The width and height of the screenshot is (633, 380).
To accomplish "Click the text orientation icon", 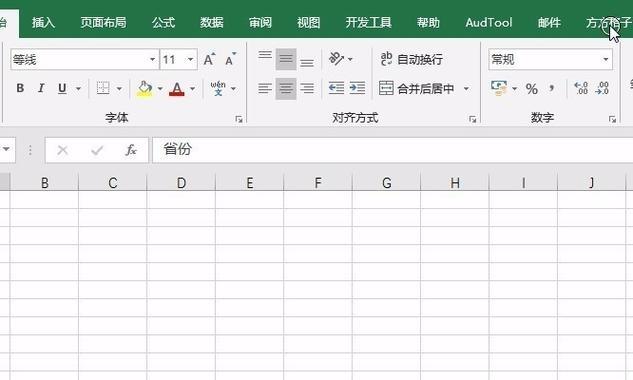I will (336, 59).
